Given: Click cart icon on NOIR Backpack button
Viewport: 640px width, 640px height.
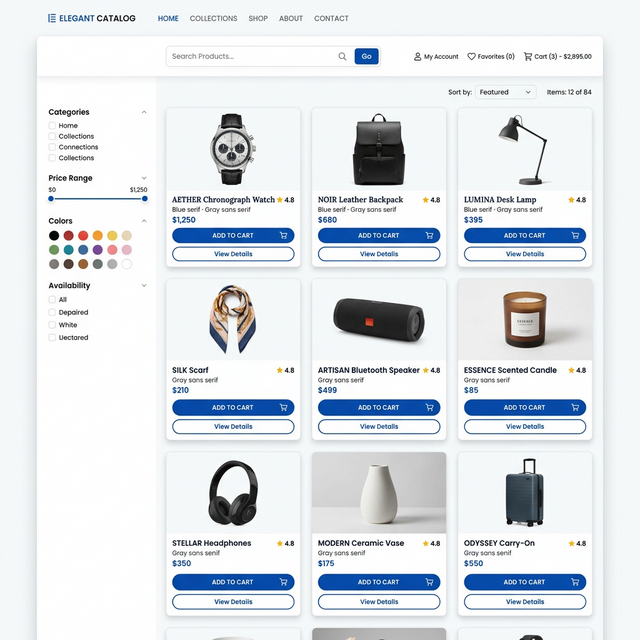Looking at the screenshot, I should coord(429,236).
